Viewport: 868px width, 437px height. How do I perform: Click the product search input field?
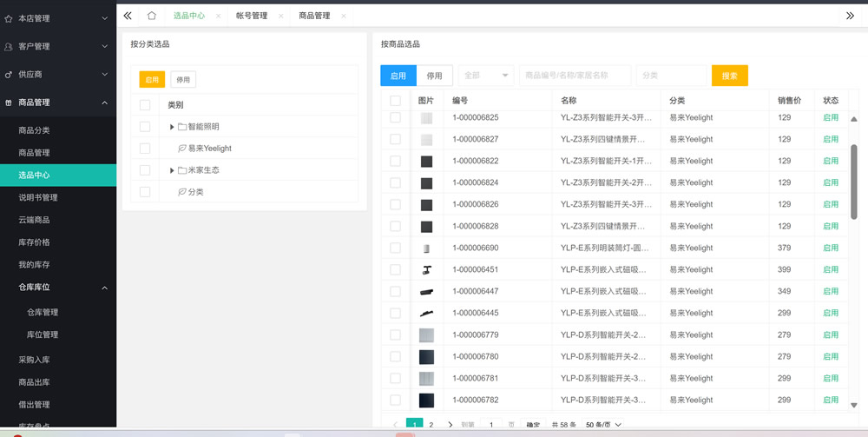coord(575,76)
